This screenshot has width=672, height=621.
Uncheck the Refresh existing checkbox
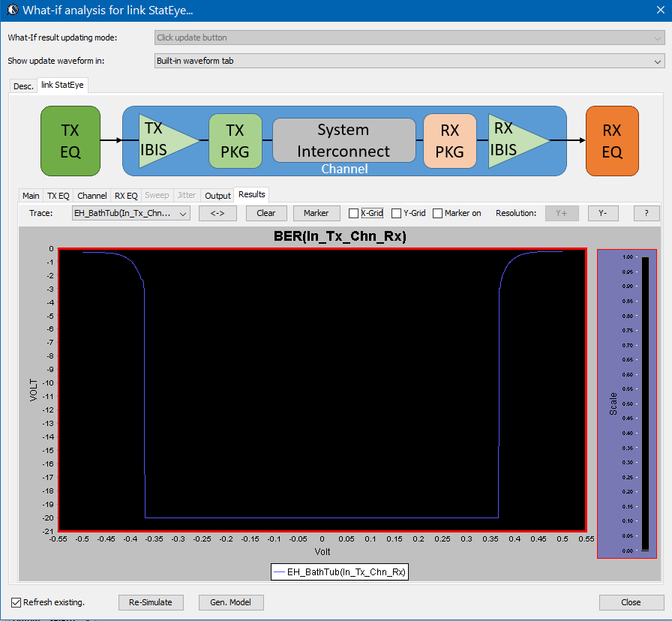tap(16, 602)
